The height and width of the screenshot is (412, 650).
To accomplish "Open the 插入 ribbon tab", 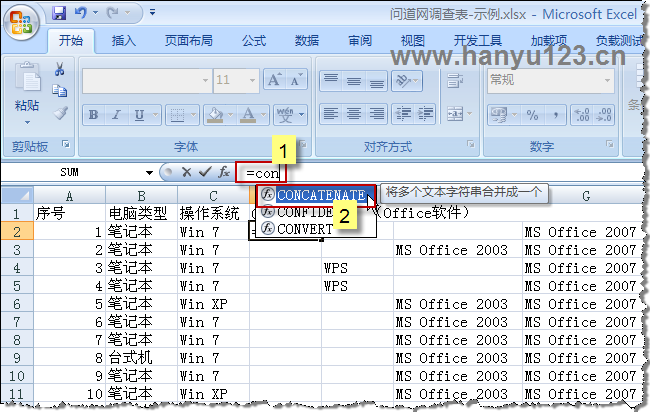I will click(124, 41).
